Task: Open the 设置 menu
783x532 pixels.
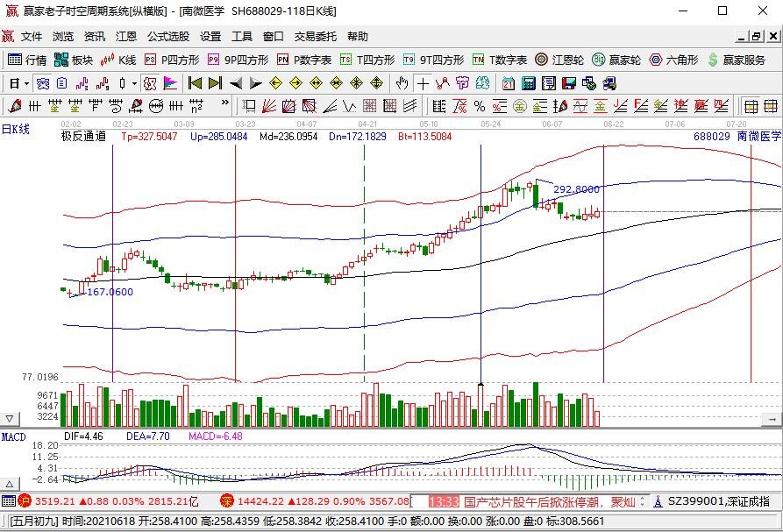Action: pyautogui.click(x=210, y=37)
